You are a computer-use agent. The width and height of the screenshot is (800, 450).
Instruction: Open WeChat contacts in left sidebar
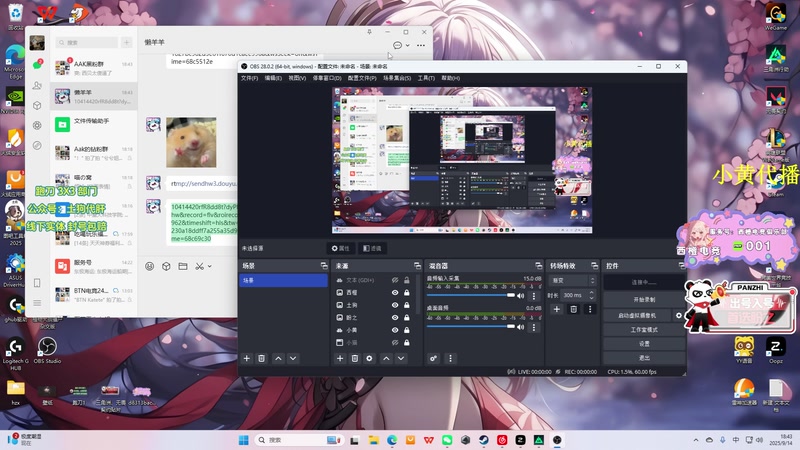37,86
